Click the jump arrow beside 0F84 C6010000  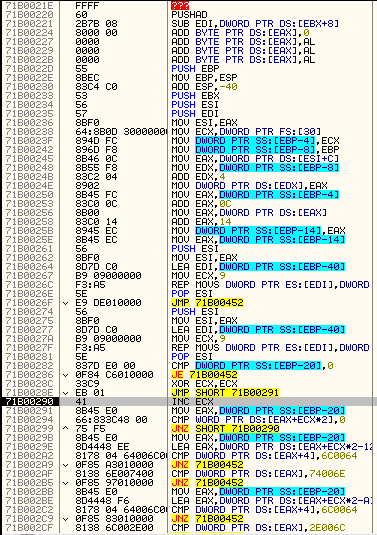coord(66,375)
